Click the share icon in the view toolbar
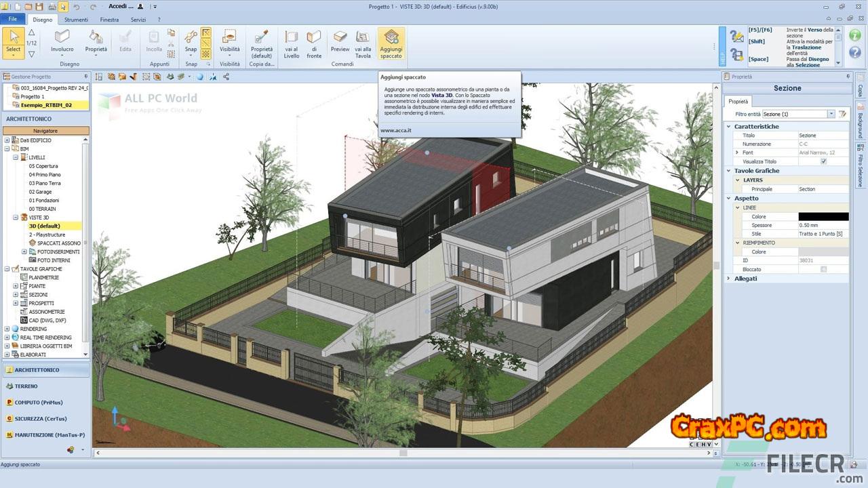The height and width of the screenshot is (488, 868). pyautogui.click(x=226, y=77)
